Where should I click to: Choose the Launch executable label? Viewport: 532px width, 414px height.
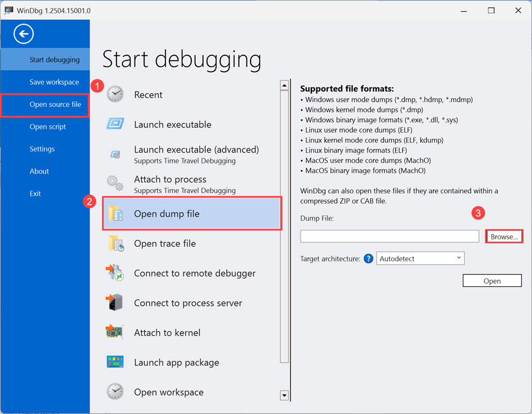(x=173, y=124)
